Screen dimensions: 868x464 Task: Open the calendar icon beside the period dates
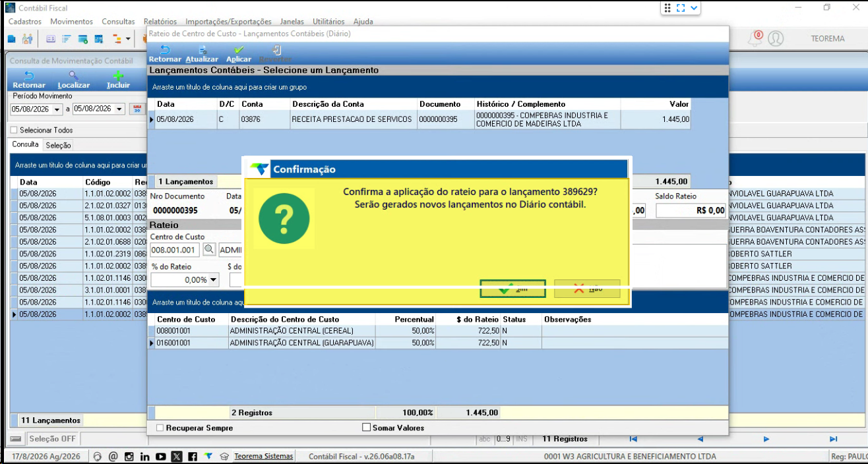[x=137, y=109]
